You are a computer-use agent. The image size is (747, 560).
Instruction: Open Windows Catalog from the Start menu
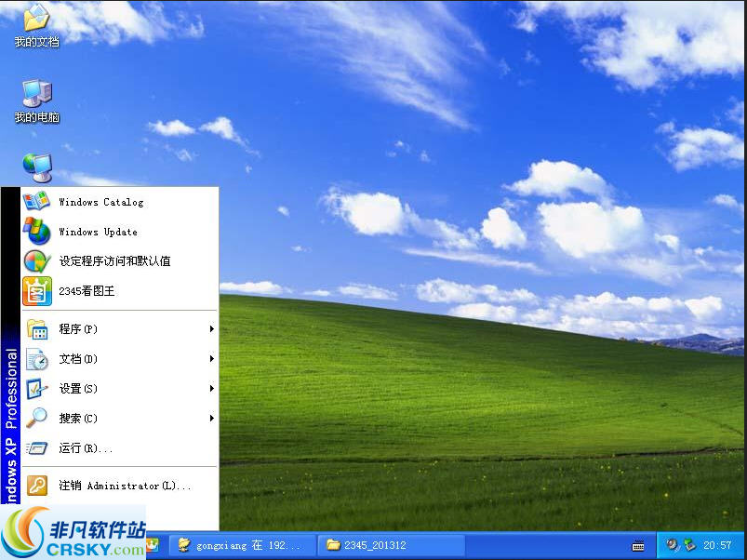click(100, 202)
